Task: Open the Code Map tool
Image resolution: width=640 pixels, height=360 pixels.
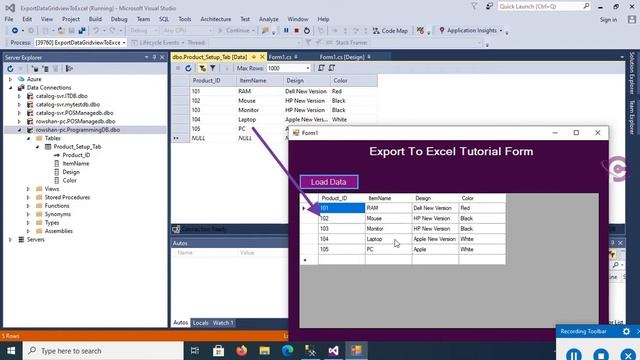Action: (390, 31)
